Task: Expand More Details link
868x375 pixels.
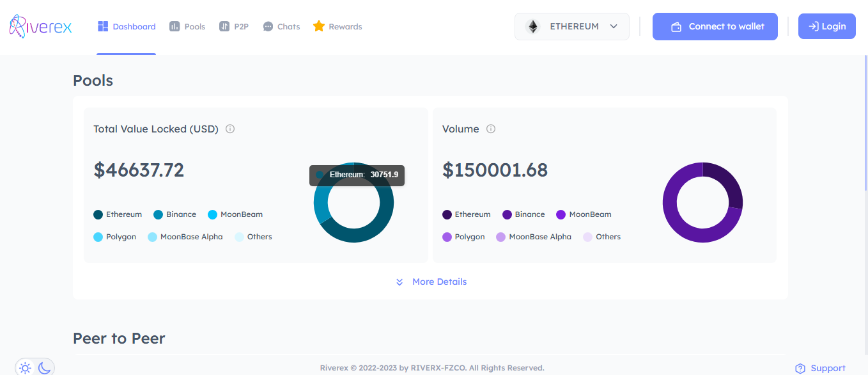Action: tap(431, 282)
